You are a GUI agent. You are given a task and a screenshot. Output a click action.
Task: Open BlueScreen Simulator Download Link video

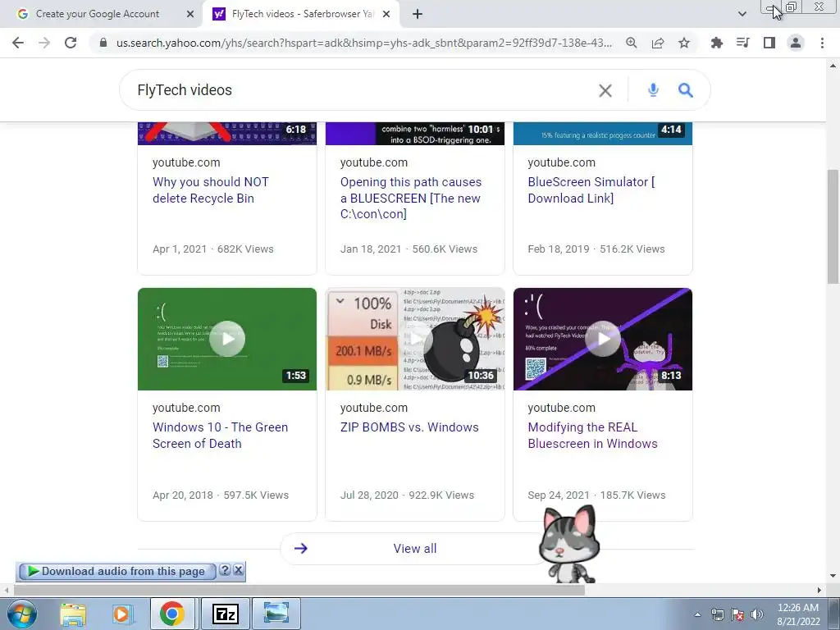[591, 190]
